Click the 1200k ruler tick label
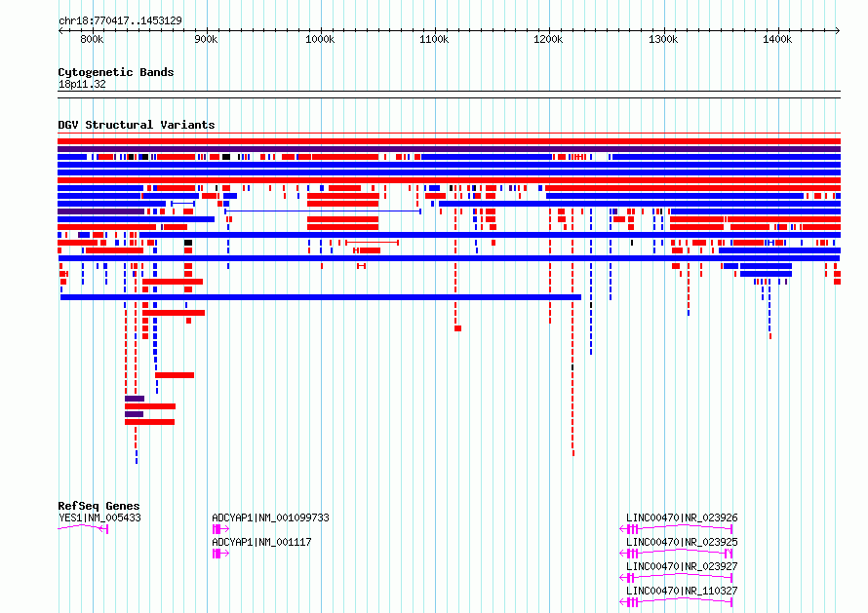Image resolution: width=868 pixels, height=613 pixels. click(548, 39)
